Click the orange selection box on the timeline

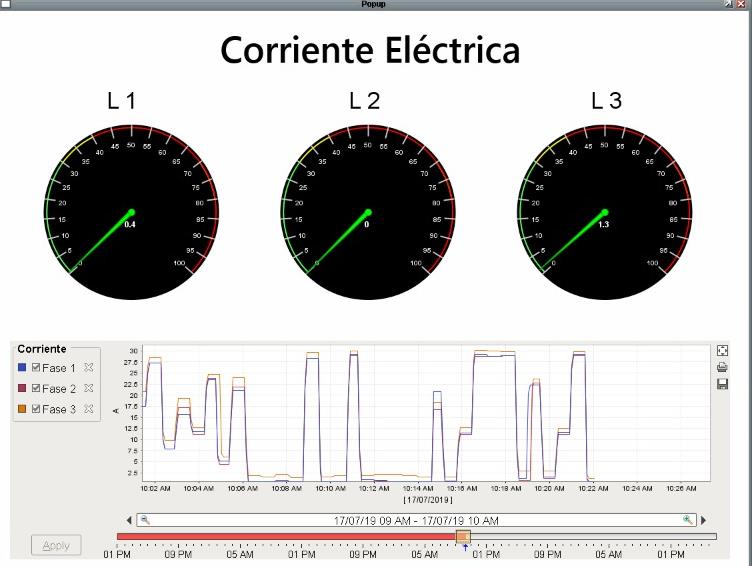click(x=463, y=537)
